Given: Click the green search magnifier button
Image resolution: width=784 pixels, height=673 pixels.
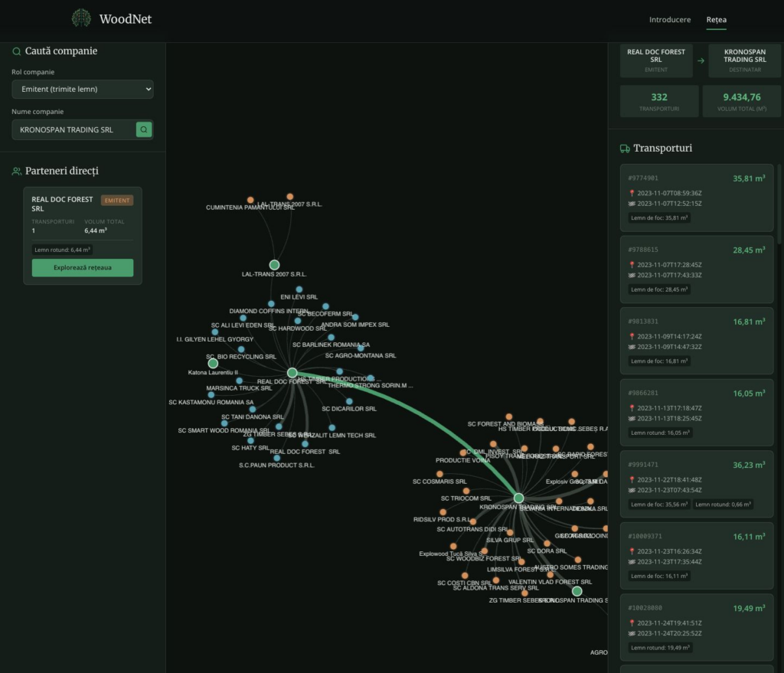Looking at the screenshot, I should (x=144, y=129).
